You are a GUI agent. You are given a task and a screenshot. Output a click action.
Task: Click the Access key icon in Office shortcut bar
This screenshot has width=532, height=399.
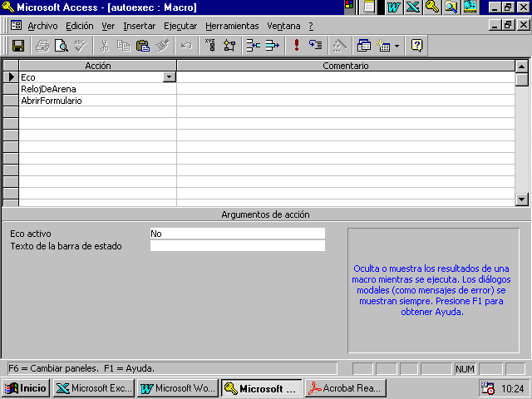(432, 7)
